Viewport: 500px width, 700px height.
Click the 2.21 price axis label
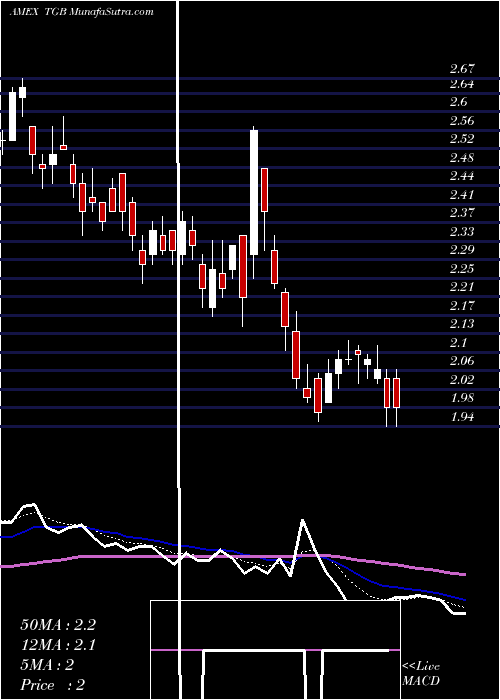click(x=462, y=287)
